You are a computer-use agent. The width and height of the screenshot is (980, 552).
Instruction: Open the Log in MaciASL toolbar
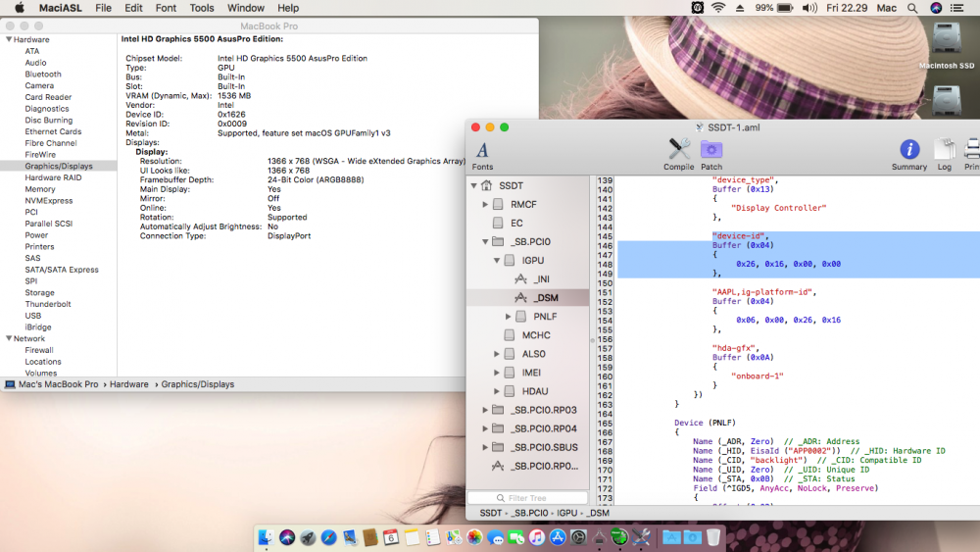[x=945, y=154]
